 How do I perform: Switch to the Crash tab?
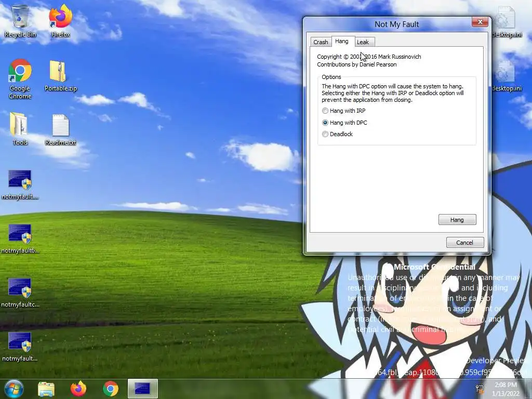click(x=321, y=42)
